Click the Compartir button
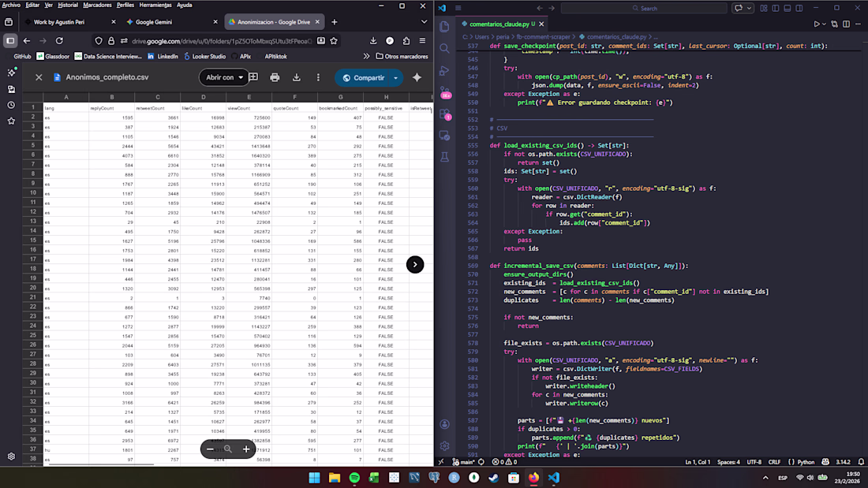 [x=363, y=77]
